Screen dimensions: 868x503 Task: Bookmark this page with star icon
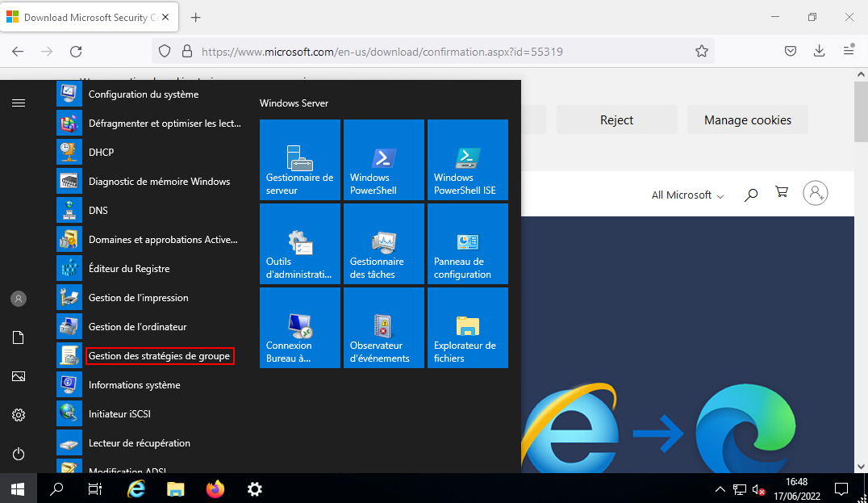pos(702,52)
